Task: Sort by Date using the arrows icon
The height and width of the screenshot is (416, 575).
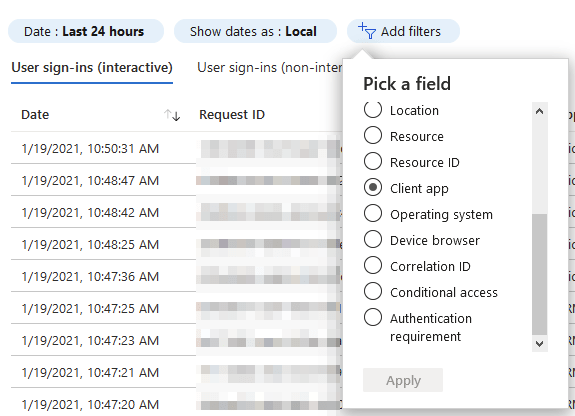Action: point(172,115)
